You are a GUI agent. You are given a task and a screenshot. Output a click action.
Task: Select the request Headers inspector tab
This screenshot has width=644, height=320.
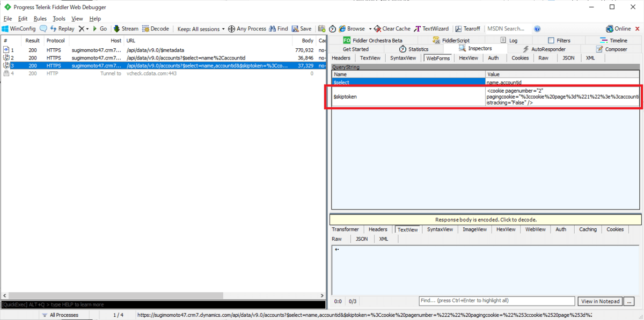341,58
